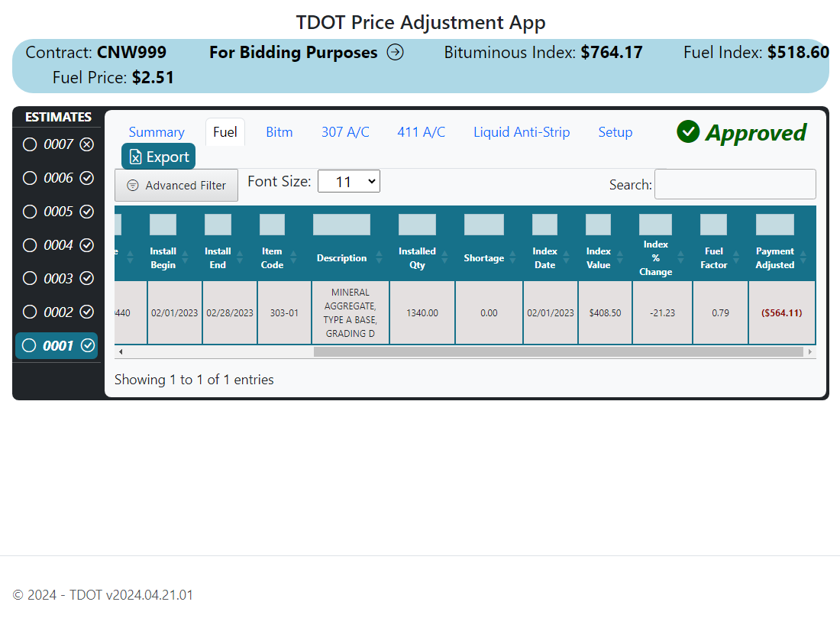Select estimate 0007 radio button

tap(30, 144)
